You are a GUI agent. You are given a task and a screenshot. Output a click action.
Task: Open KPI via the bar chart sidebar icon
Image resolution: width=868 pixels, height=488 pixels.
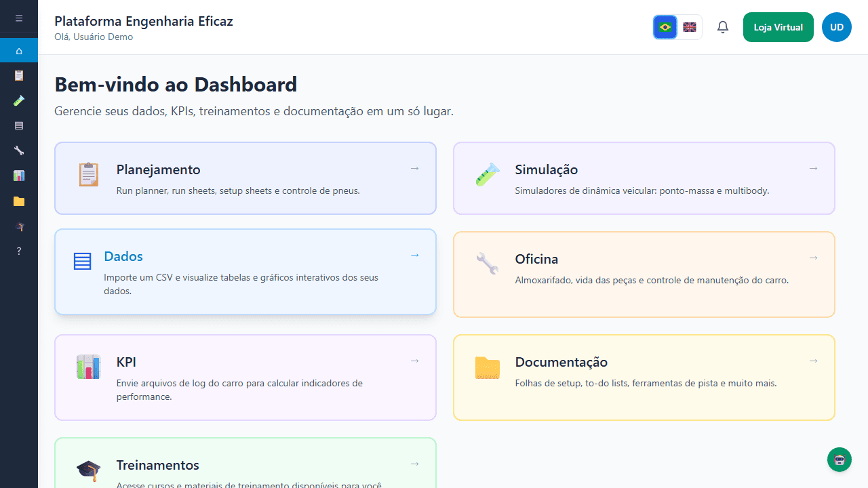coord(18,176)
